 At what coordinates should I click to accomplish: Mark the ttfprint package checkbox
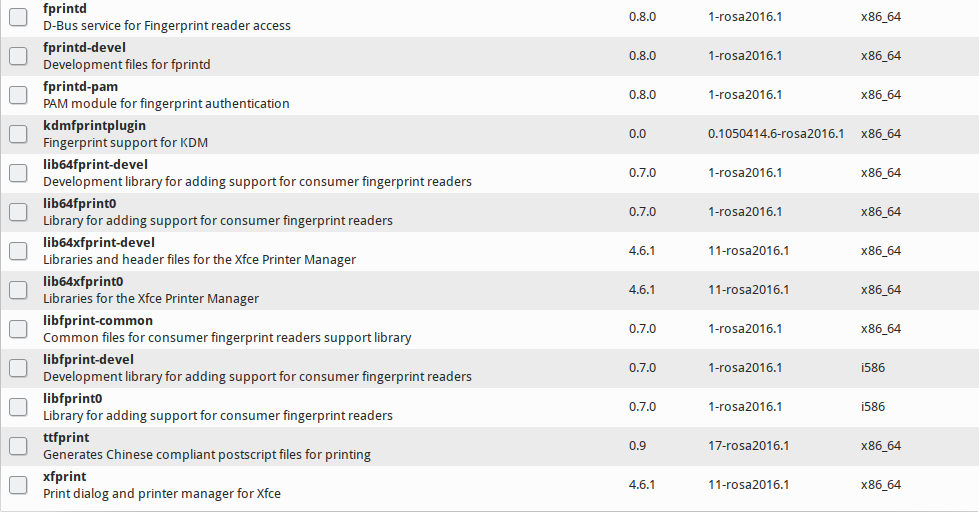click(x=18, y=446)
